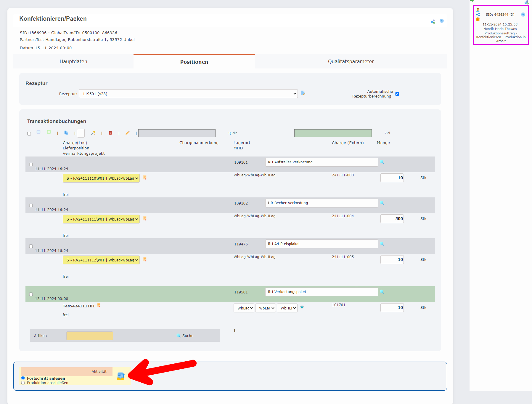Click the save activity icon beside Aktivität

121,376
